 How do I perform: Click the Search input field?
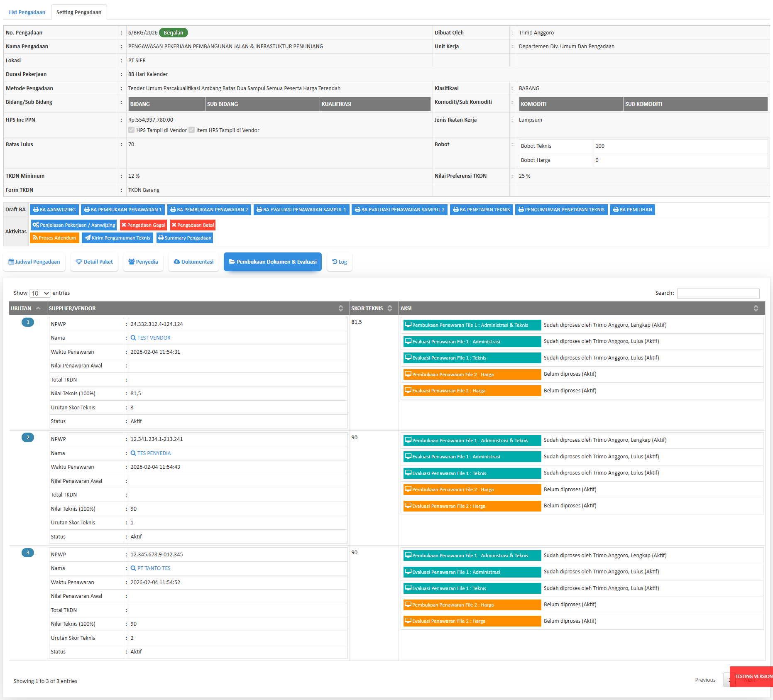(x=718, y=293)
